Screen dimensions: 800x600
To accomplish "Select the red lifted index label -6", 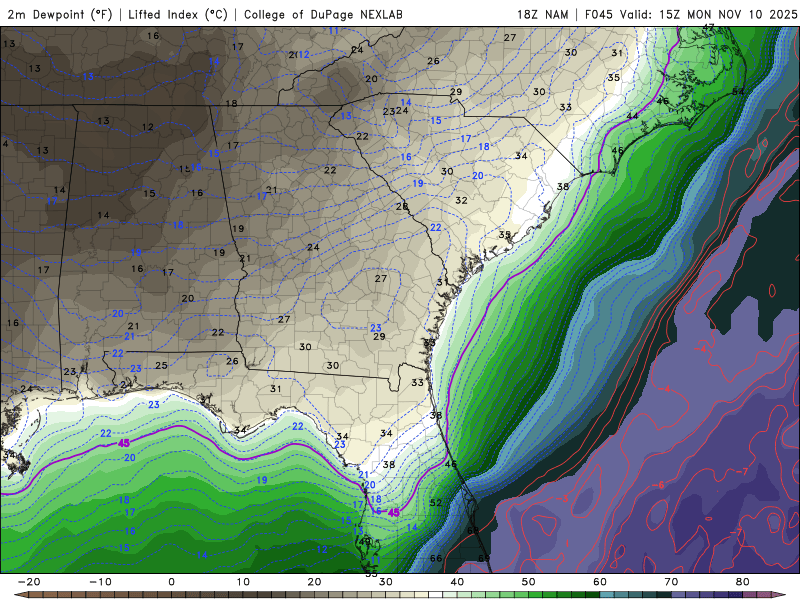I will tap(660, 485).
